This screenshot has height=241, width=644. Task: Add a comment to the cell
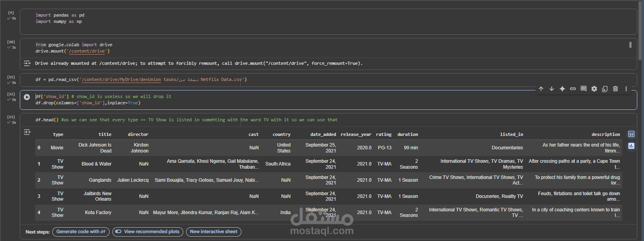coord(583,89)
